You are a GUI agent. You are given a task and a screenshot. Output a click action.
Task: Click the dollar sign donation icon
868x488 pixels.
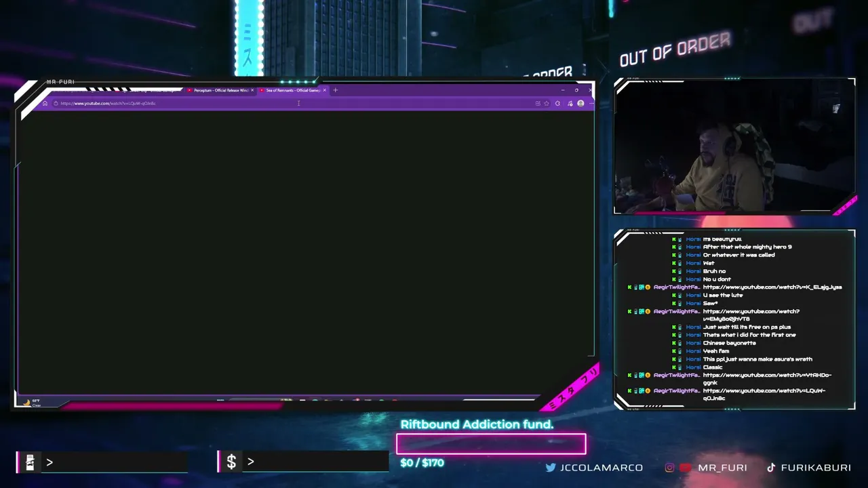231,462
